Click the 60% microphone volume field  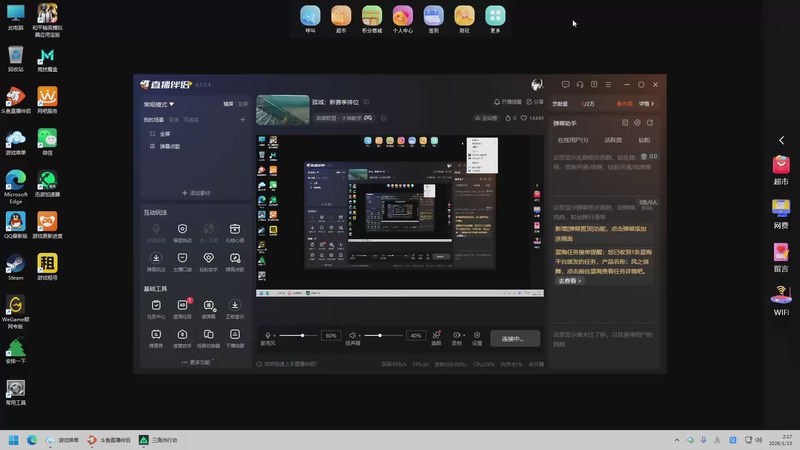click(331, 336)
